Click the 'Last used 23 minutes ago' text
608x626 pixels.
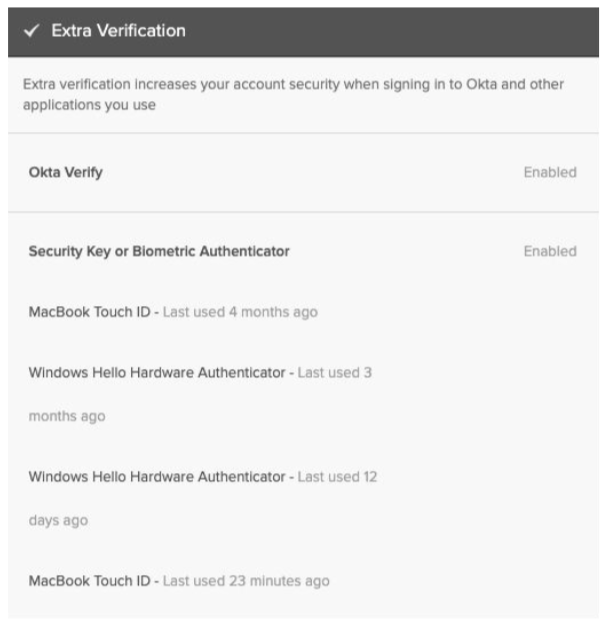246,580
